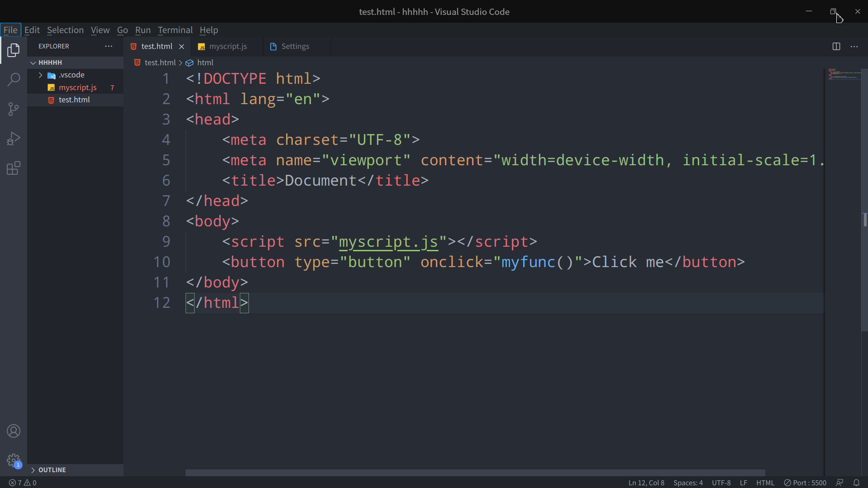Open the File menu
This screenshot has height=488, width=868.
[x=10, y=30]
